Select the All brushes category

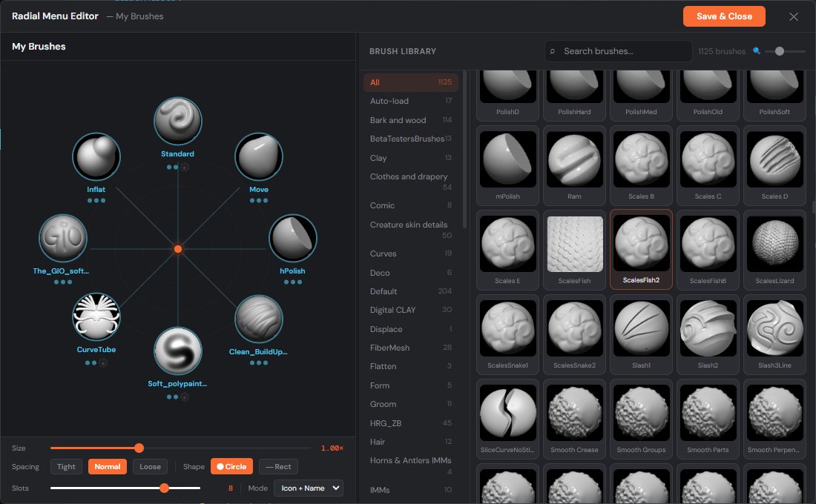[410, 82]
